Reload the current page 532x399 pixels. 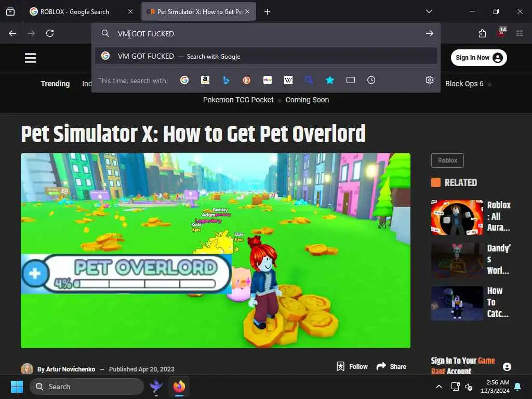tap(50, 33)
